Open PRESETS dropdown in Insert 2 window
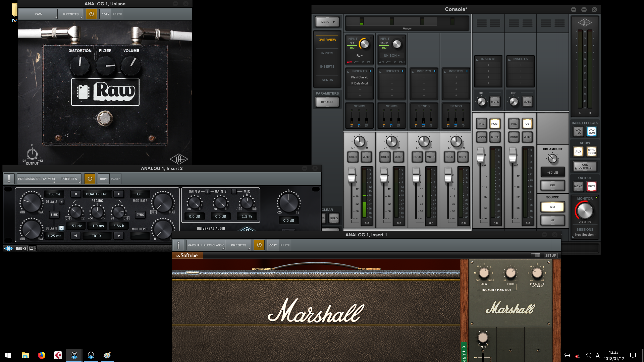The height and width of the screenshot is (362, 644). [x=69, y=179]
